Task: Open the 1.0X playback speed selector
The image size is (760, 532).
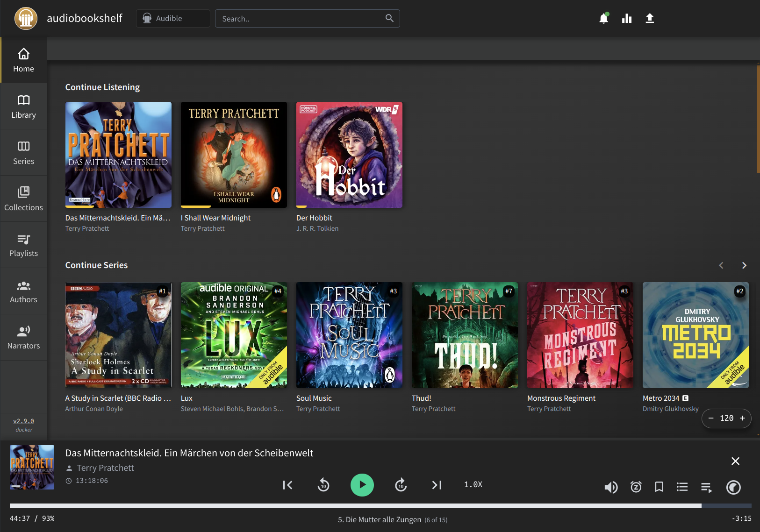Action: point(473,485)
